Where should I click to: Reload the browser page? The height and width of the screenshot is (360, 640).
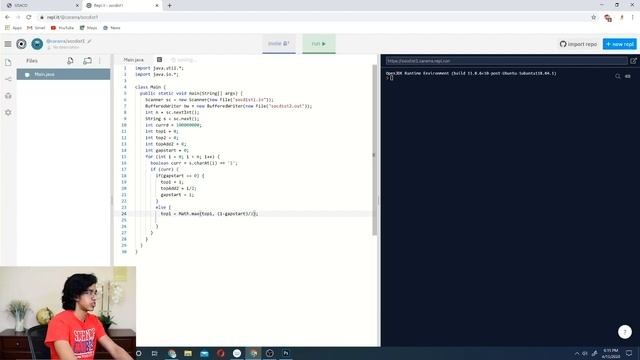point(29,17)
